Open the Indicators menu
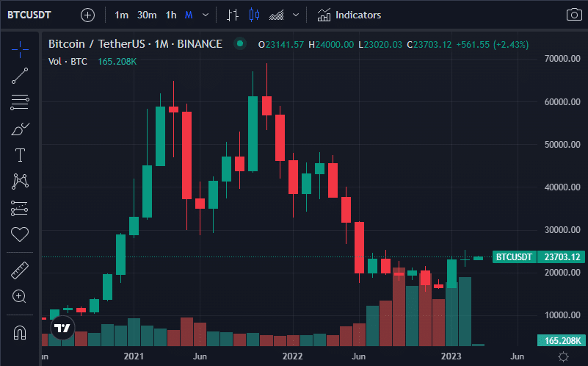This screenshot has height=366, width=588. click(349, 15)
